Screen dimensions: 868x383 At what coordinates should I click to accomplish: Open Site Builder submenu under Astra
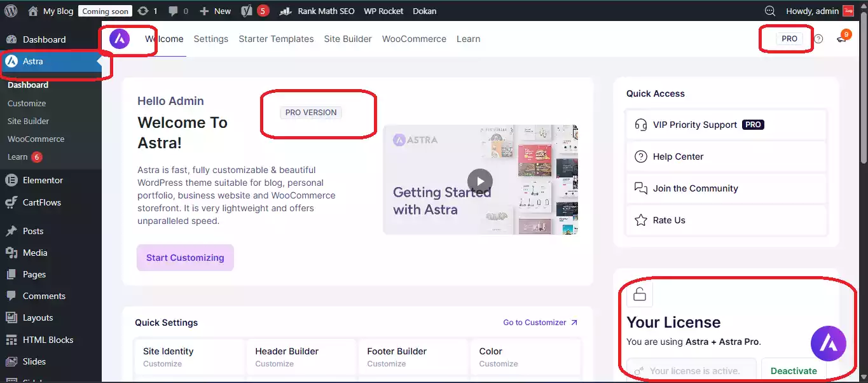pyautogui.click(x=28, y=121)
